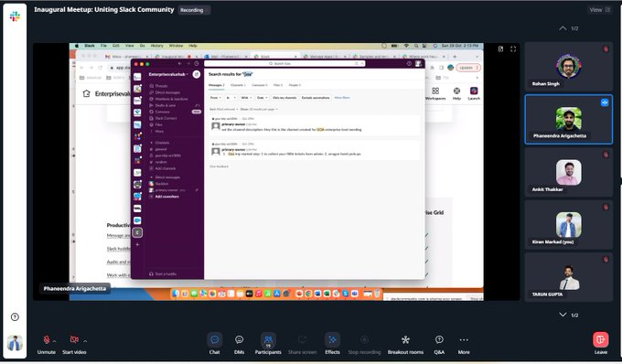Toggle Only my channels filter in shared Slack
Image resolution: width=622 pixels, height=364 pixels.
284,98
